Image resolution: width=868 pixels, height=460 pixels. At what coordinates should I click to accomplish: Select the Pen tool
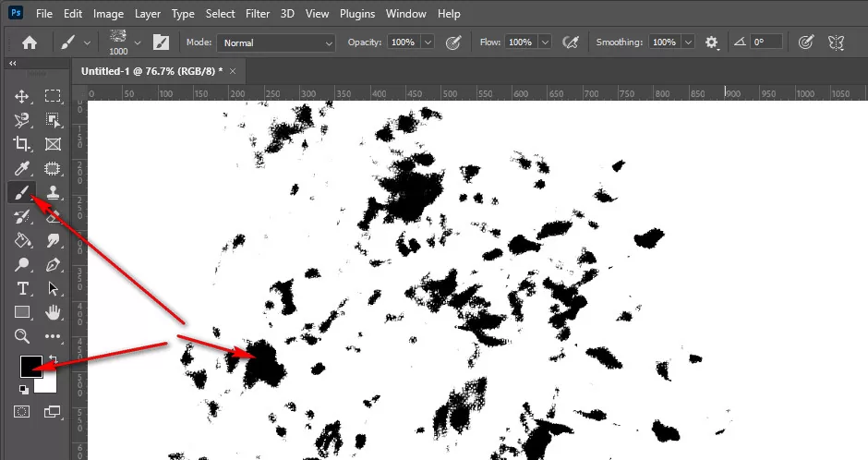[53, 264]
